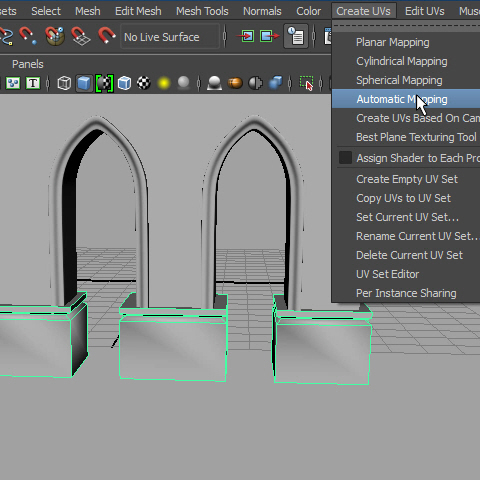The image size is (480, 480).
Task: Toggle the shadows gray sphere icon
Action: click(183, 83)
